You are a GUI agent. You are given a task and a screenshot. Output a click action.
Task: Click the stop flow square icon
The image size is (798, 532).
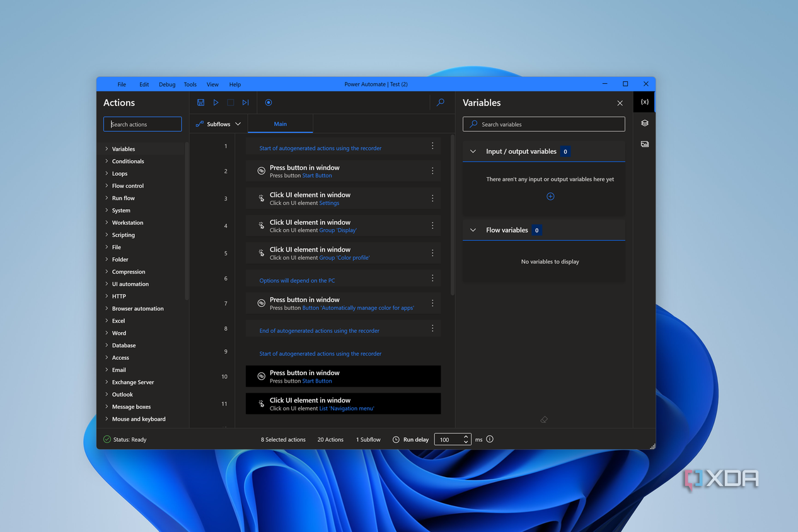tap(231, 102)
